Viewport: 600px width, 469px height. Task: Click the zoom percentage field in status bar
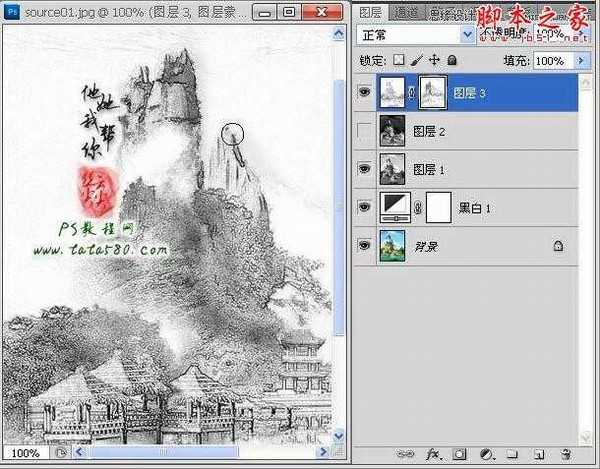point(26,453)
